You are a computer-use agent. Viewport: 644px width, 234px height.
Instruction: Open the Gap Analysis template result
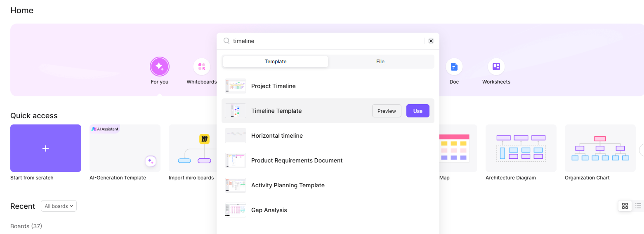coord(328,210)
